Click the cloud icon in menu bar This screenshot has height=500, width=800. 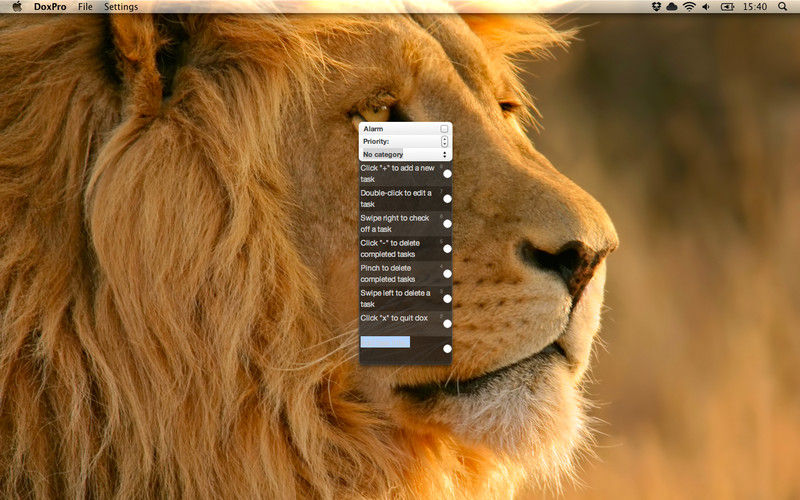point(672,7)
